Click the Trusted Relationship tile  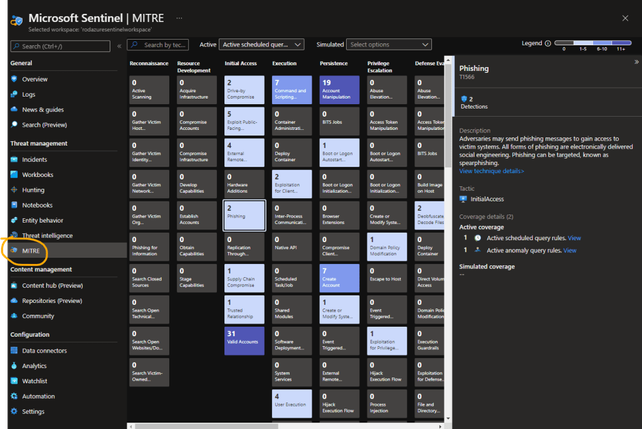coord(244,309)
